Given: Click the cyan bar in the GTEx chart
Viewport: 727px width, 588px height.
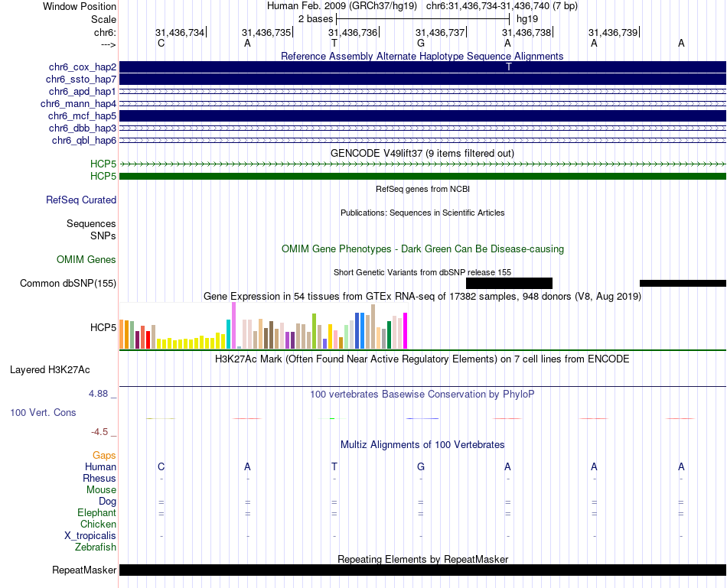Looking at the screenshot, I should [228, 334].
